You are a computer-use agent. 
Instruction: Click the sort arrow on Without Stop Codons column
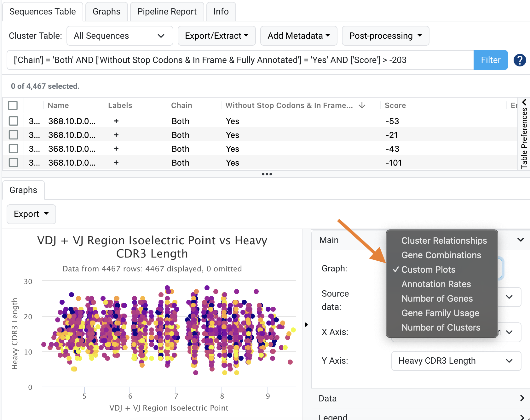(x=362, y=105)
